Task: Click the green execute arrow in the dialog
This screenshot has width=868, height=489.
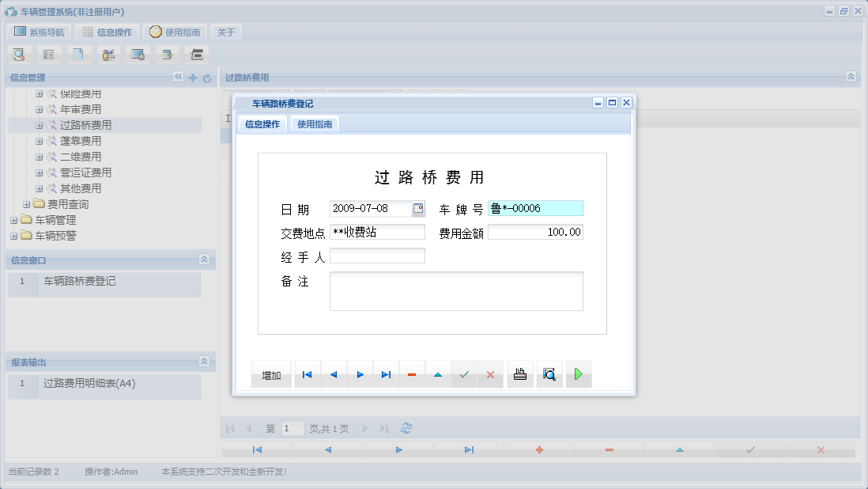Action: click(x=579, y=373)
